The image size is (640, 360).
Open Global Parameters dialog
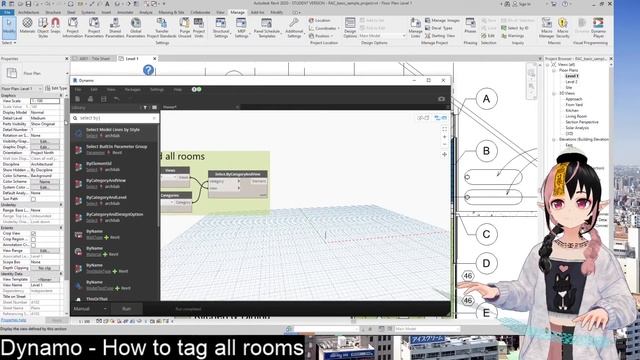click(136, 27)
